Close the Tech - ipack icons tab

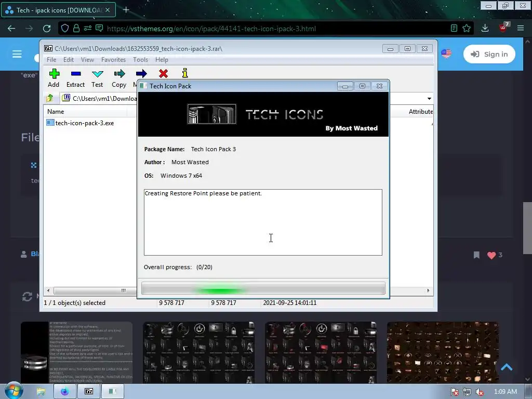[108, 10]
